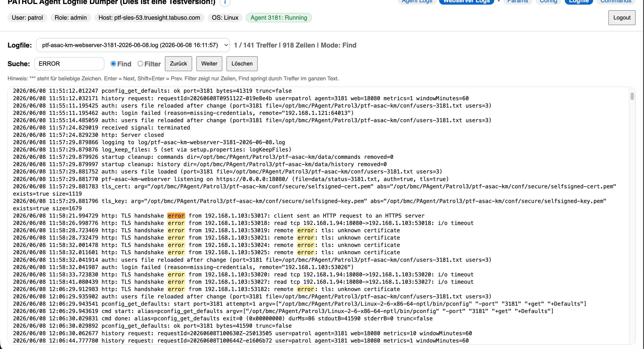The width and height of the screenshot is (644, 349).
Task: Click the 'startup cleanup: commands' log line
Action: (203, 157)
